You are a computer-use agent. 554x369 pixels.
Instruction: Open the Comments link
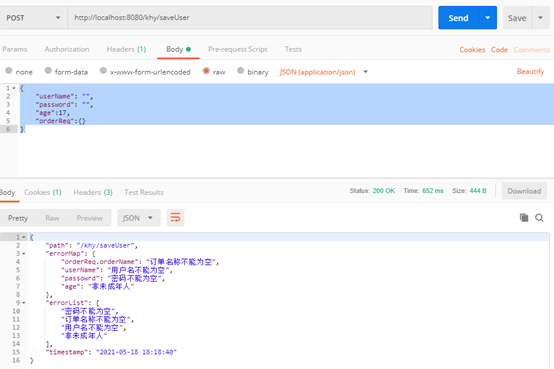click(531, 50)
